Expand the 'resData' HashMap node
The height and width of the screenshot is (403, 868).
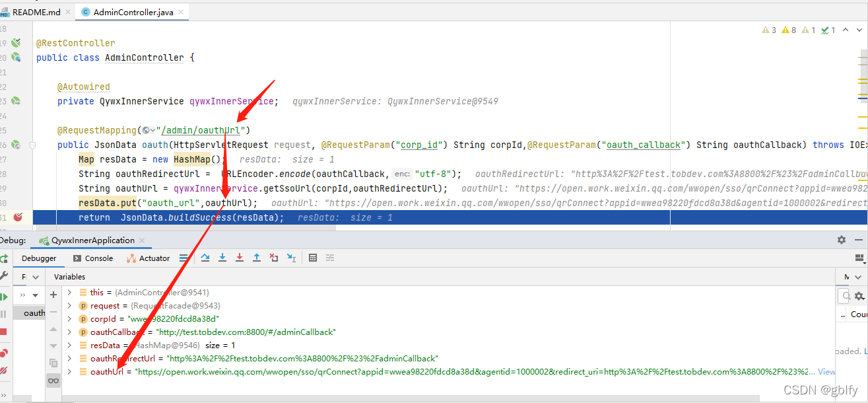70,345
